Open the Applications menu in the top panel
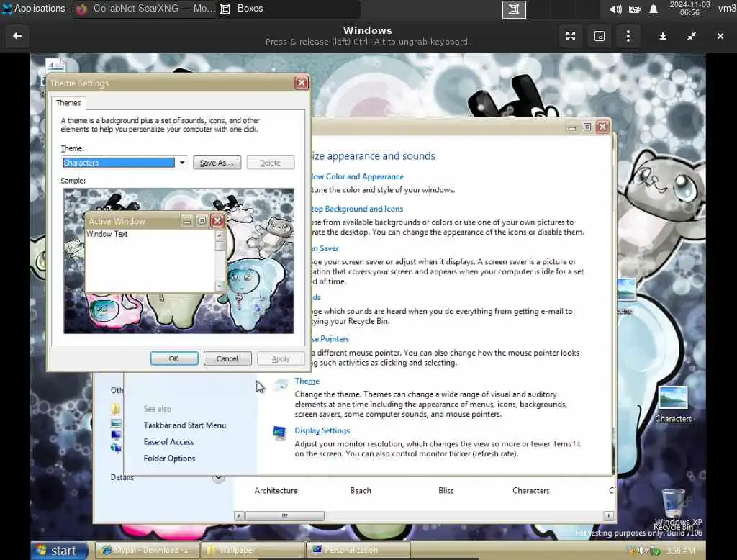This screenshot has height=560, width=737. [x=35, y=9]
